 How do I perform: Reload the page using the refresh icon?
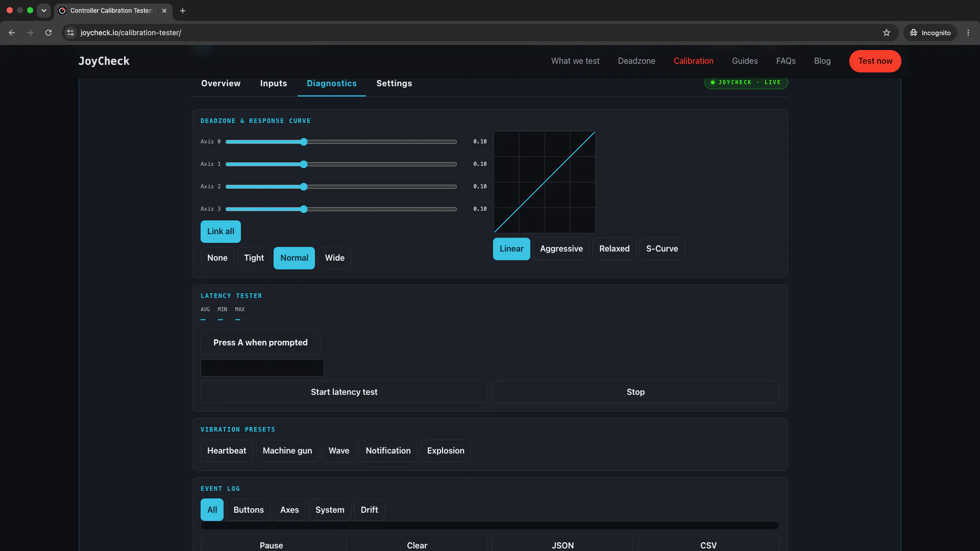[48, 33]
